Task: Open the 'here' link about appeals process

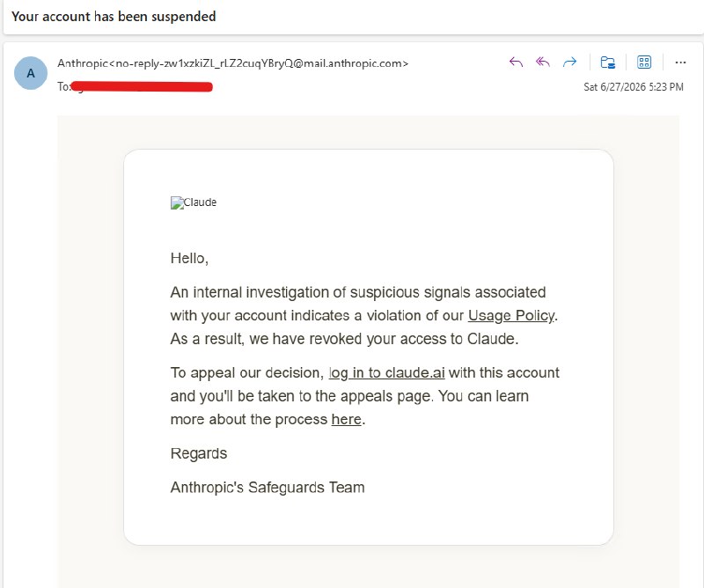Action: pyautogui.click(x=346, y=419)
